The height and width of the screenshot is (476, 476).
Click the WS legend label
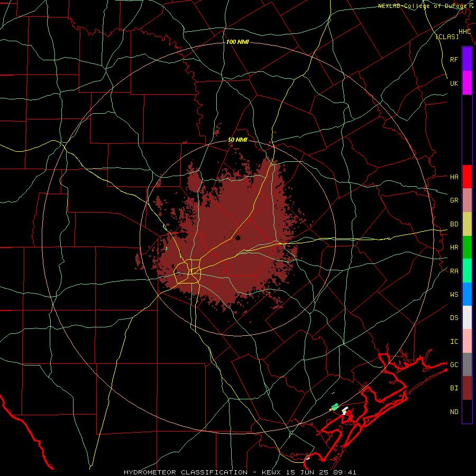tap(454, 294)
